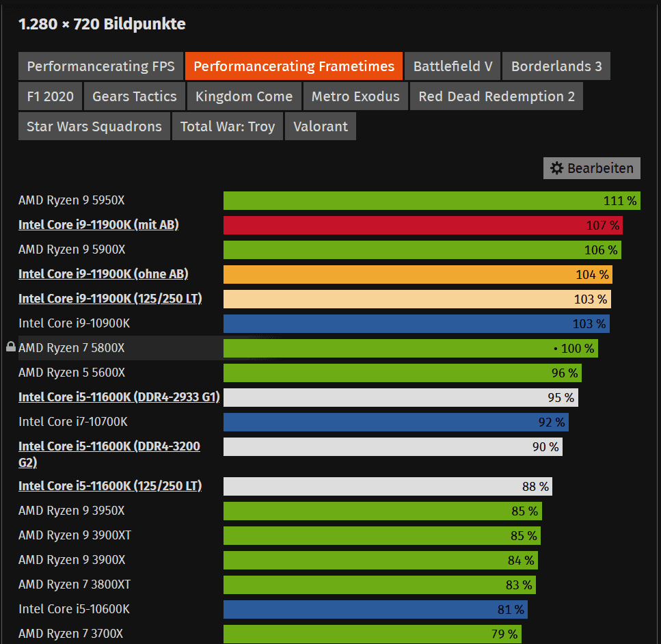The height and width of the screenshot is (644, 661).
Task: Select the Intel Core i9-10900K label
Action: click(x=75, y=323)
